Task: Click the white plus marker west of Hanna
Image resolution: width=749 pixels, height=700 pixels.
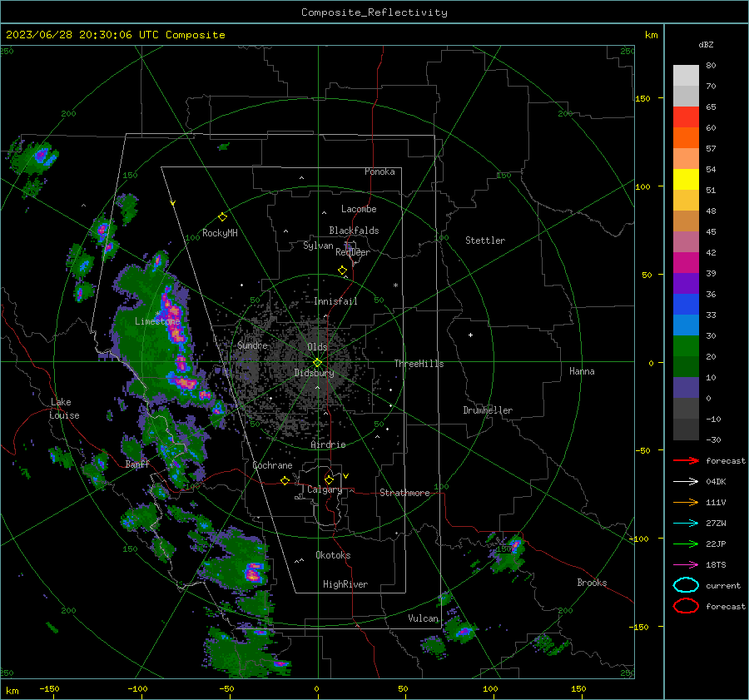Action: click(x=470, y=335)
